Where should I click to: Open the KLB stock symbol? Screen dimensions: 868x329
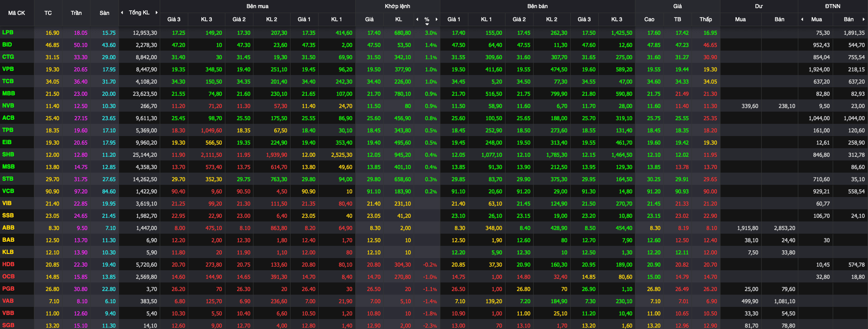coord(8,252)
